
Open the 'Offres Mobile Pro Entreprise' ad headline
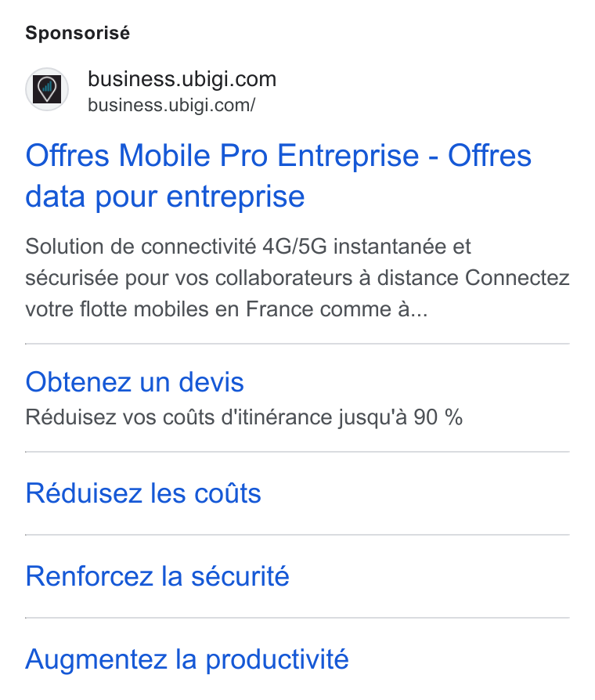pos(278,175)
